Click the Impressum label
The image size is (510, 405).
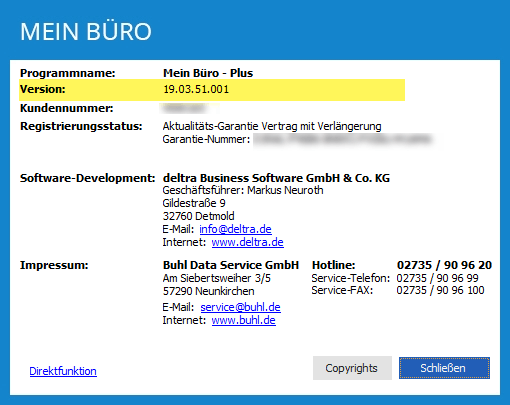[54, 265]
